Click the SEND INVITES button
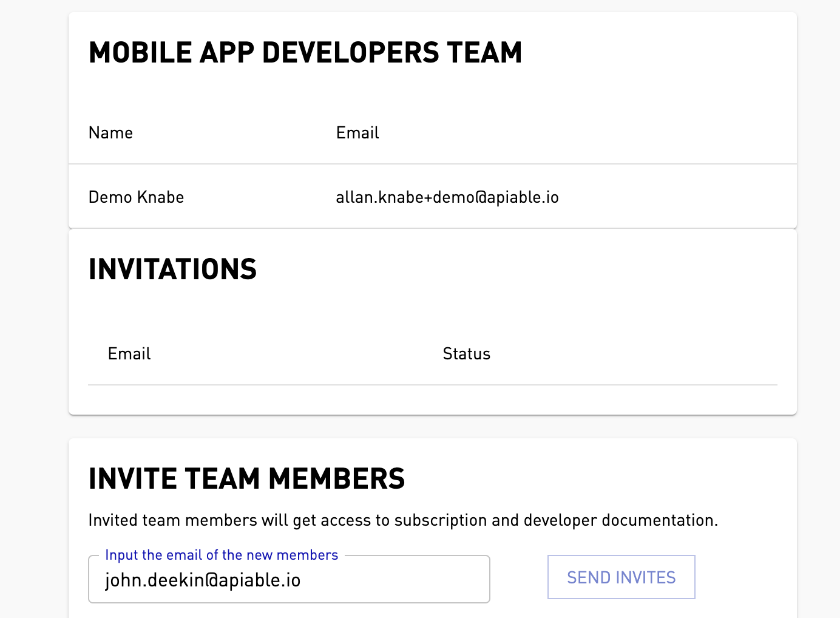This screenshot has width=840, height=618. click(x=621, y=577)
